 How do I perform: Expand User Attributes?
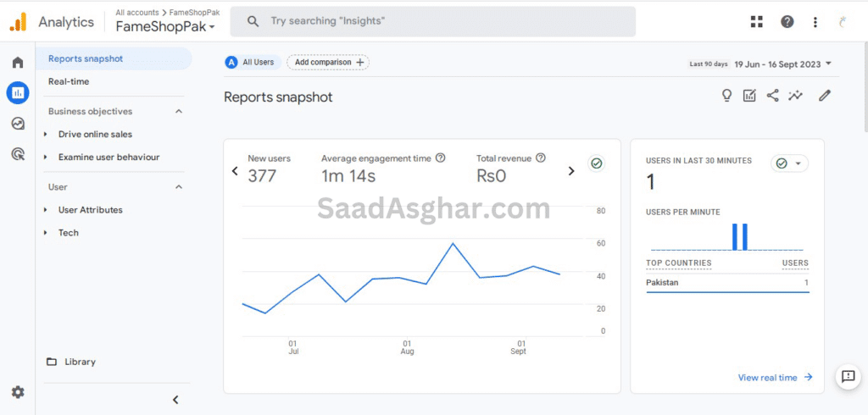pyautogui.click(x=46, y=210)
